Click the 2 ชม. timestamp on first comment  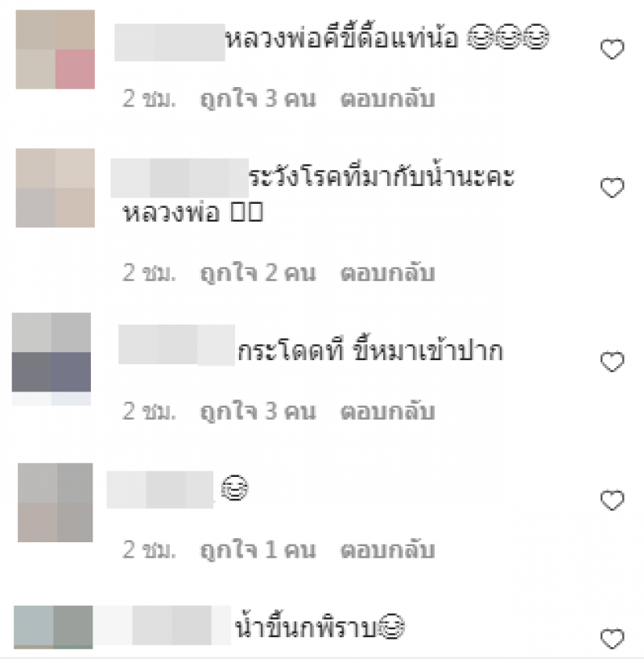coord(149,99)
